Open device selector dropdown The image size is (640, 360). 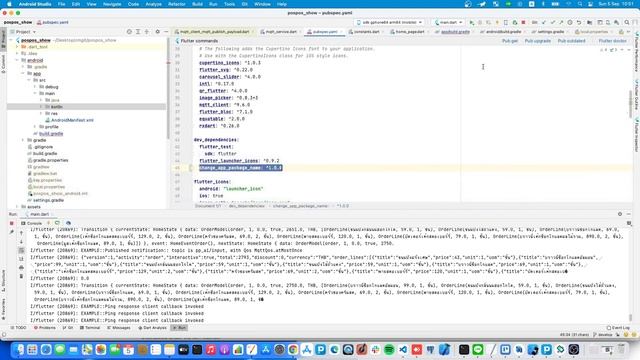(389, 22)
